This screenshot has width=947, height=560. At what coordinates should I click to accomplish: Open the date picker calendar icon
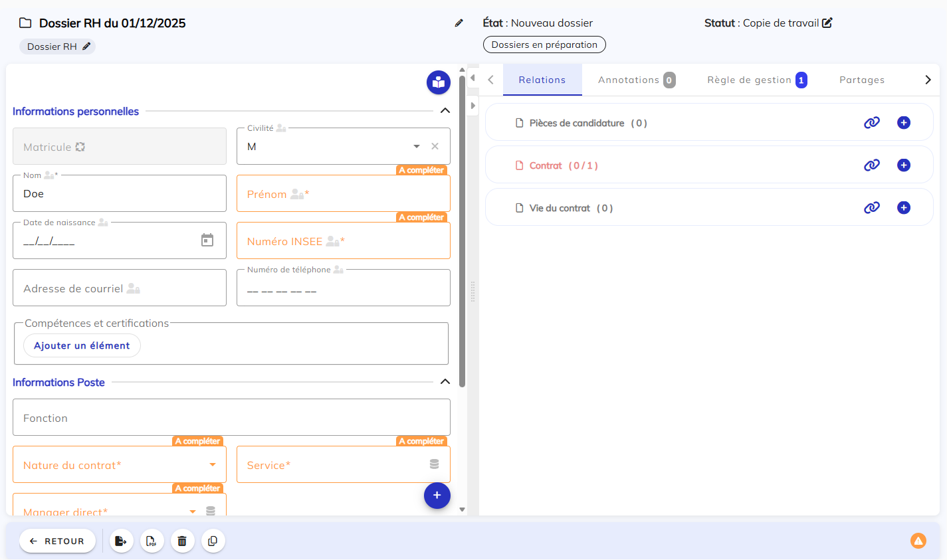pyautogui.click(x=207, y=240)
